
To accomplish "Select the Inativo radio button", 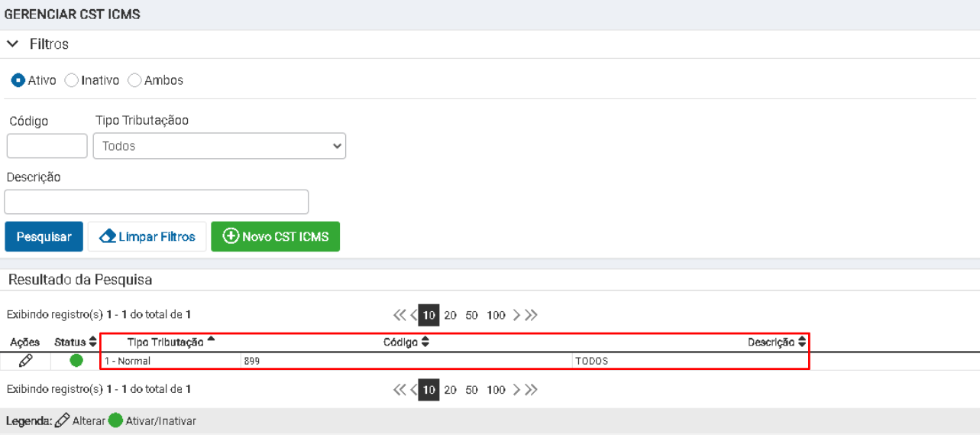I will (x=71, y=80).
